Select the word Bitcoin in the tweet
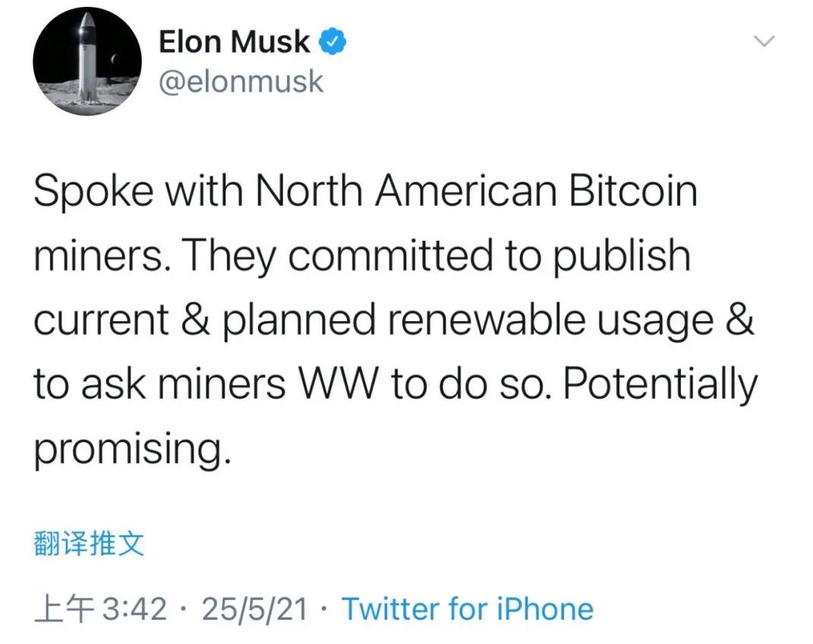Screen dimensions: 813x644 632,191
